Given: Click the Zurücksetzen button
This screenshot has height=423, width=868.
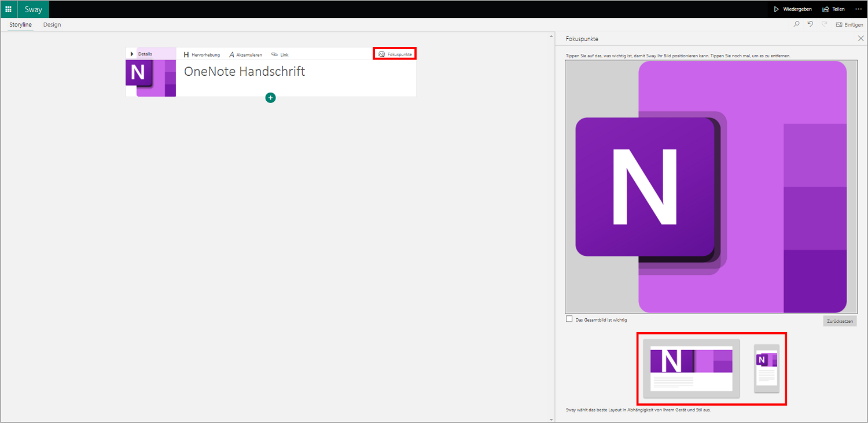Looking at the screenshot, I should [840, 321].
